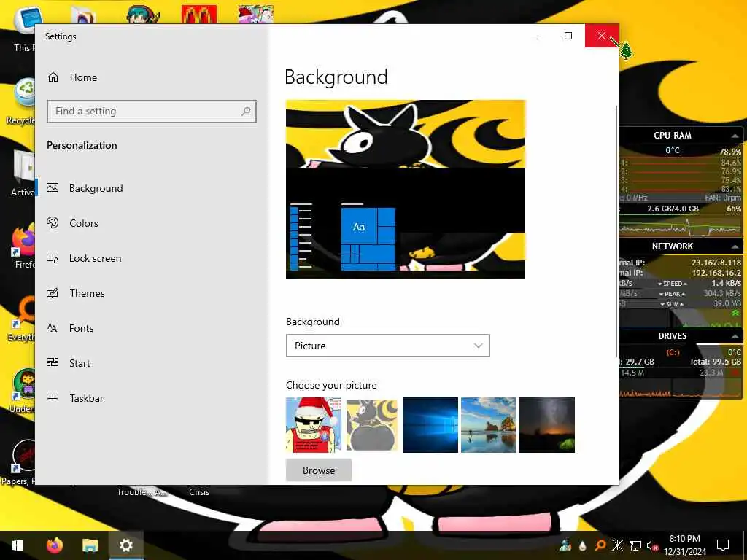Select the Start tiles icon
Viewport: 747px width, 560px height.
[x=53, y=363]
